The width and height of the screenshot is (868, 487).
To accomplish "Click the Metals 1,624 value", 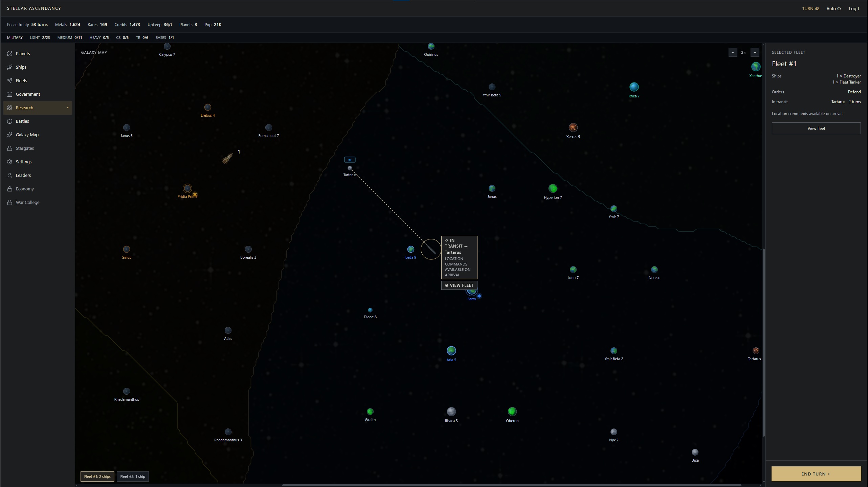I will tap(68, 25).
